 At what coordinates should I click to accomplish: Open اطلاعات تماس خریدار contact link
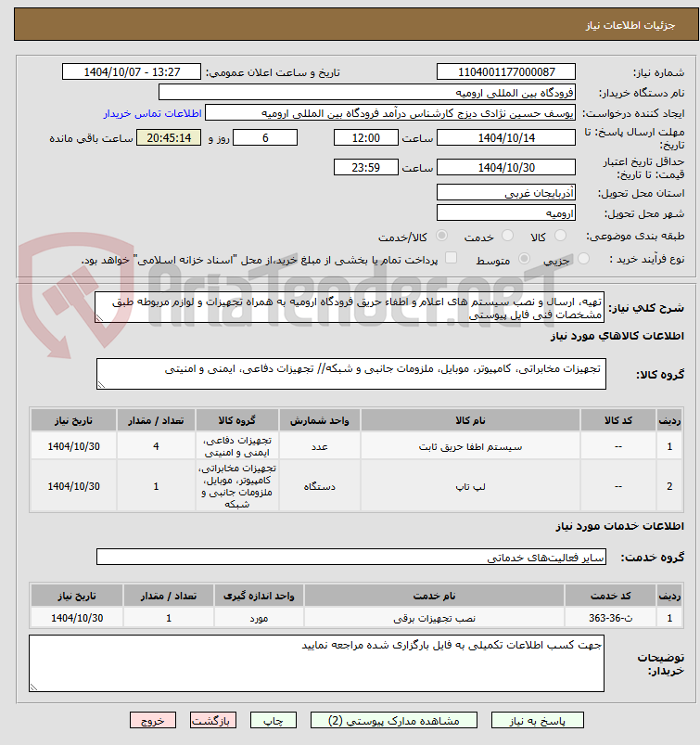tap(152, 113)
